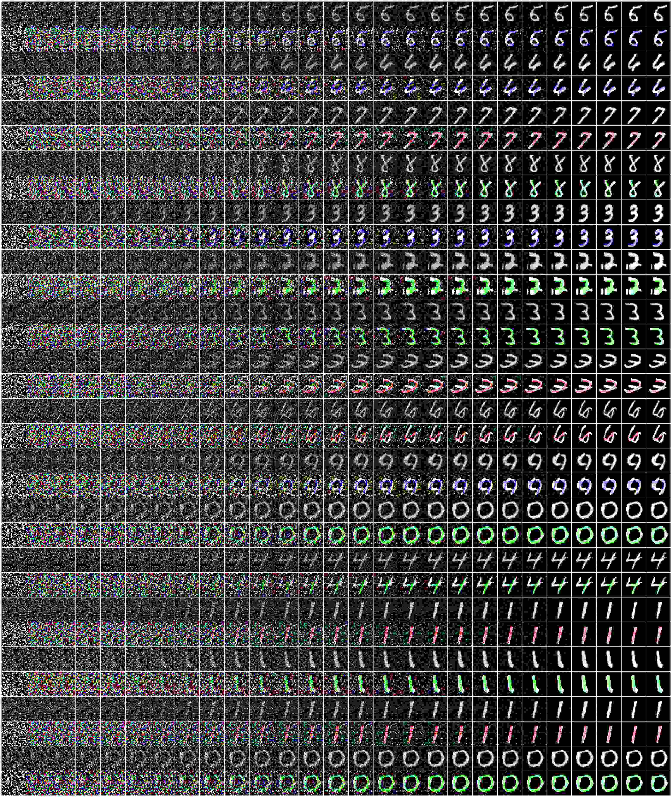Click the final grayscale digit 7 image
Image resolution: width=672 pixels, height=797 pixels.
point(659,113)
